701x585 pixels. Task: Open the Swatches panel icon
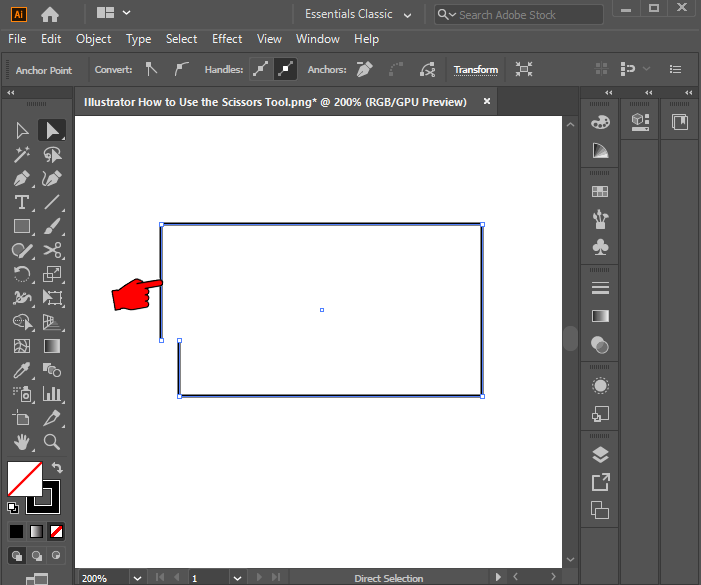point(600,192)
